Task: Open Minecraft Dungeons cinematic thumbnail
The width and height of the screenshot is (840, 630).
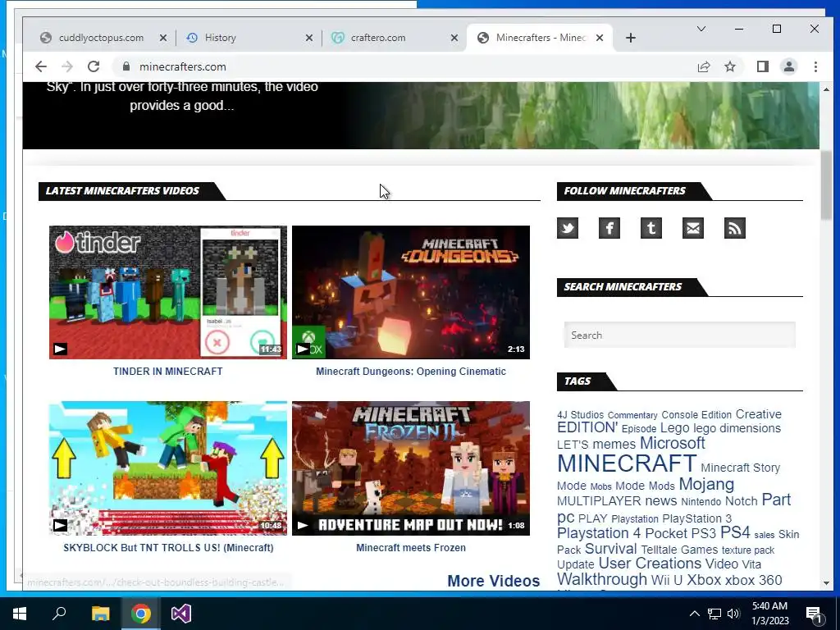Action: 411,292
